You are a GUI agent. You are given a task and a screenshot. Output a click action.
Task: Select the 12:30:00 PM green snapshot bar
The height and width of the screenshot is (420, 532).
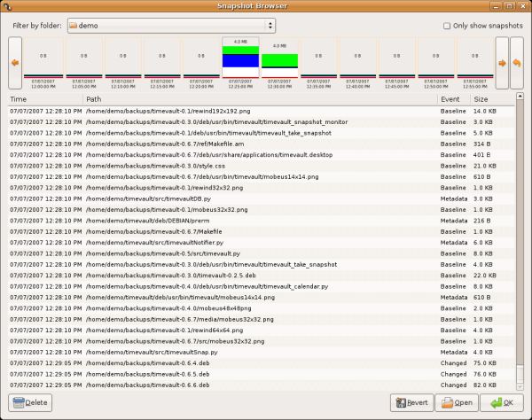point(279,60)
